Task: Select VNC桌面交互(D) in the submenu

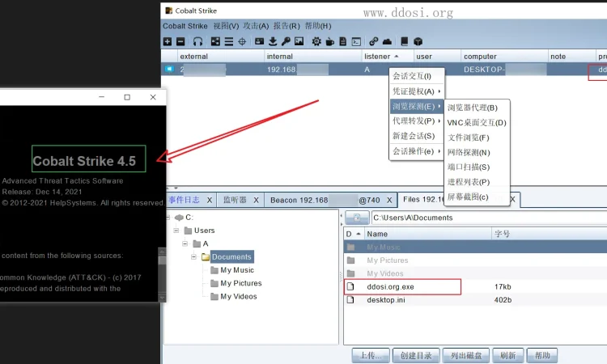Action: pyautogui.click(x=477, y=123)
